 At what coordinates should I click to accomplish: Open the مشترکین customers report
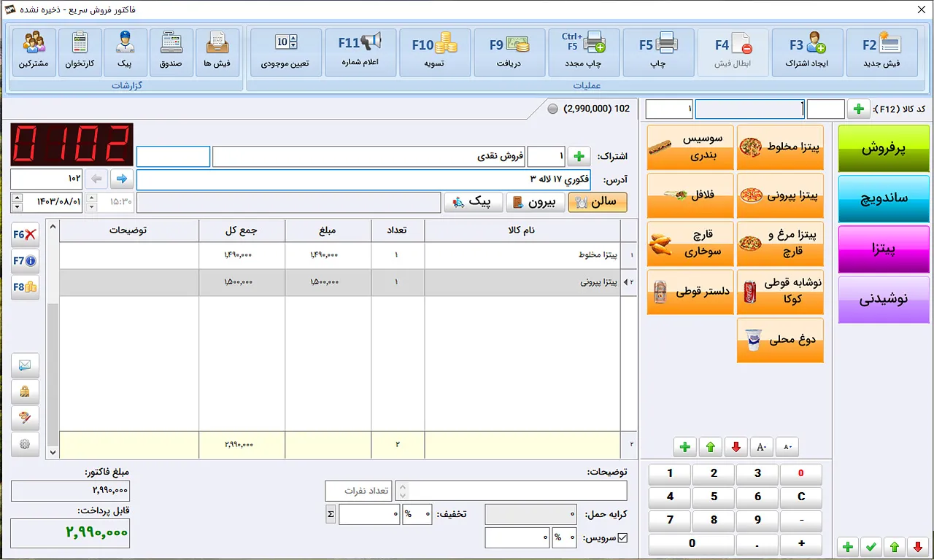34,52
